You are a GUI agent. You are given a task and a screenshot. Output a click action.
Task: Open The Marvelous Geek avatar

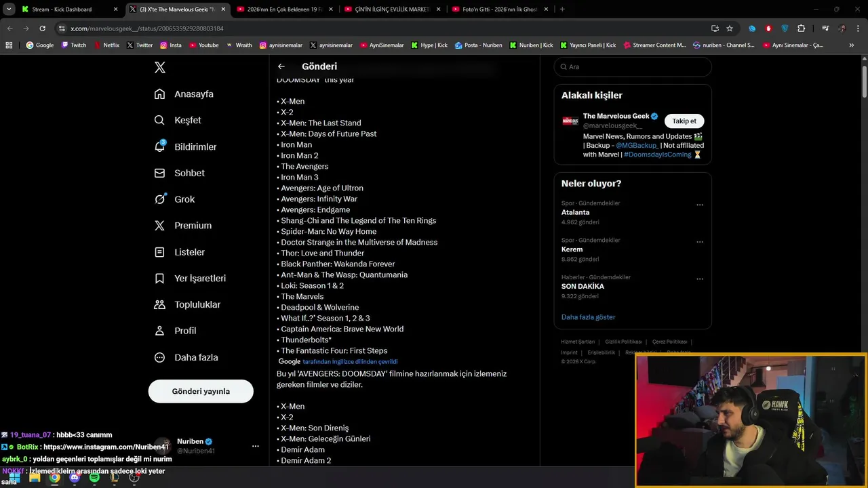570,121
